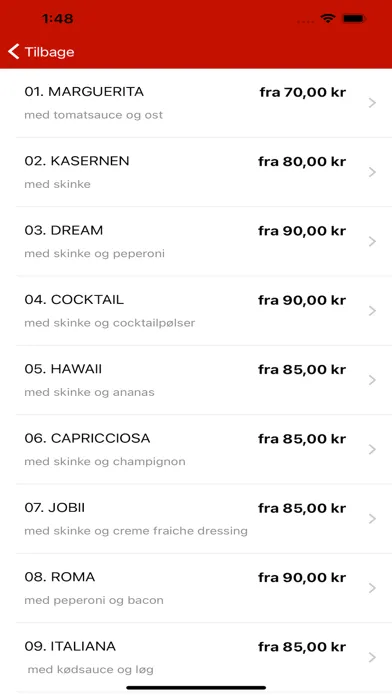
Task: Tap the 'med skinke og ananas' description text
Action: pos(89,392)
